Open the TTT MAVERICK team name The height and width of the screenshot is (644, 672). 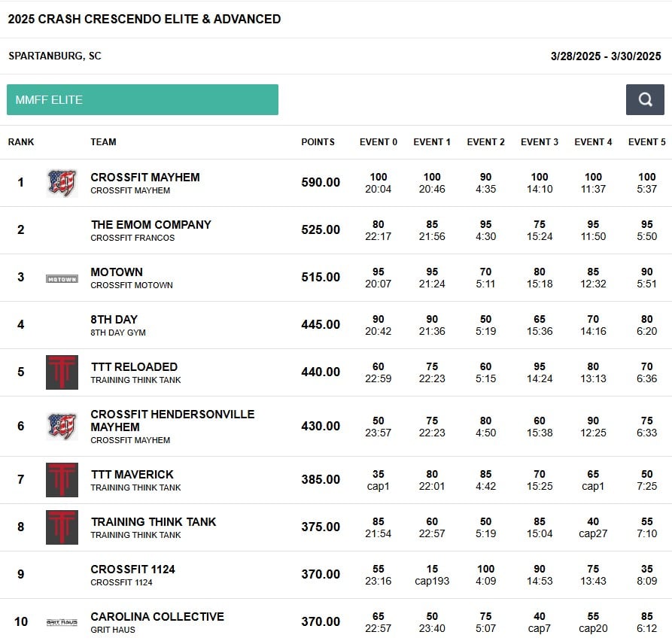(132, 474)
